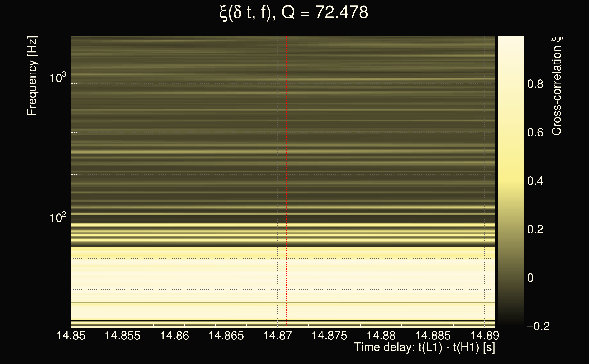Click the 14.88 x-axis tick label
589x364 pixels.
(381, 336)
